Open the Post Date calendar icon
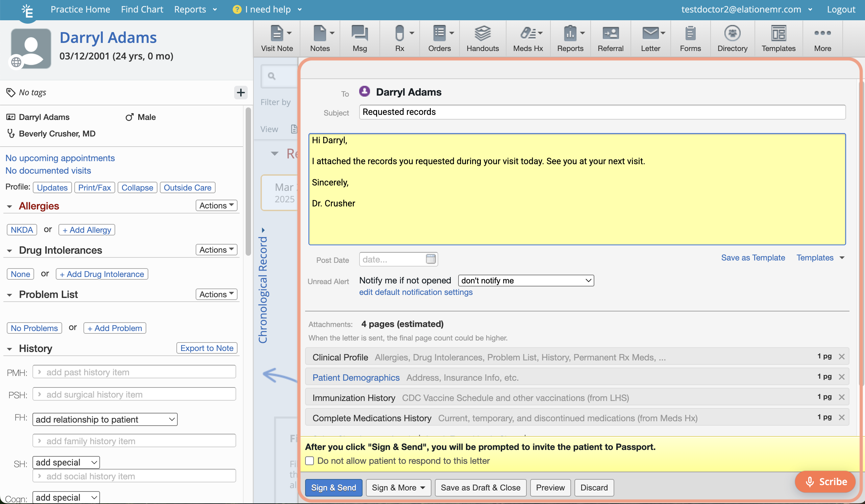The image size is (865, 504). pyautogui.click(x=430, y=259)
